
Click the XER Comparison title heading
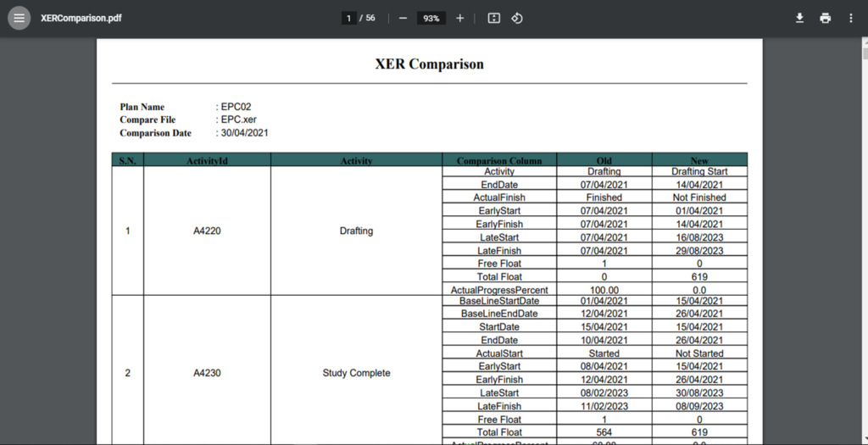point(429,64)
